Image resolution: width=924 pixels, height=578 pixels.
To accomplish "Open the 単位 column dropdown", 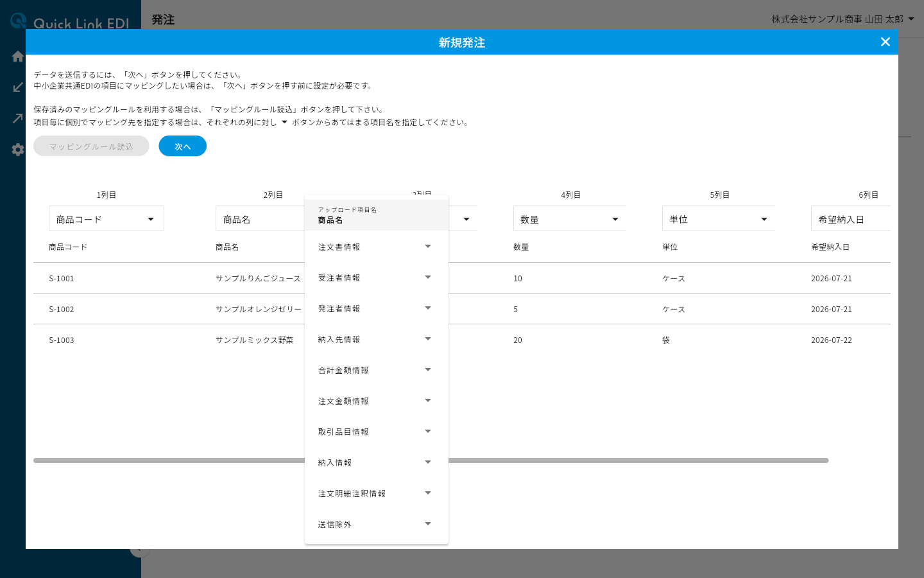I will (x=719, y=218).
